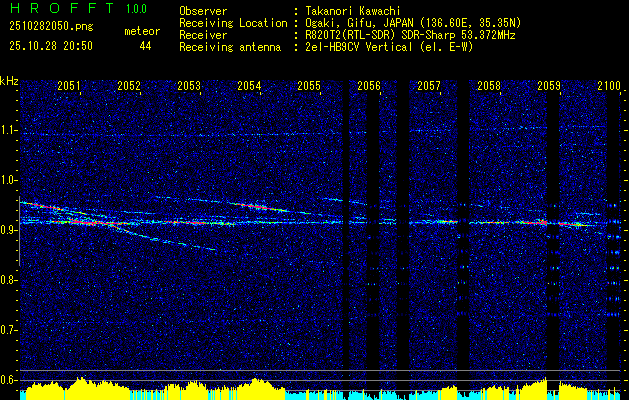The height and width of the screenshot is (400, 629).
Task: Select the Ogaki, Gifu, JAPAN coordinates text
Action: pos(412,23)
